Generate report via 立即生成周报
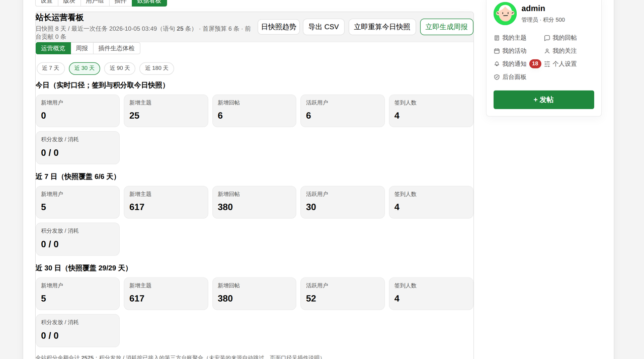The image size is (644, 359). click(x=447, y=27)
